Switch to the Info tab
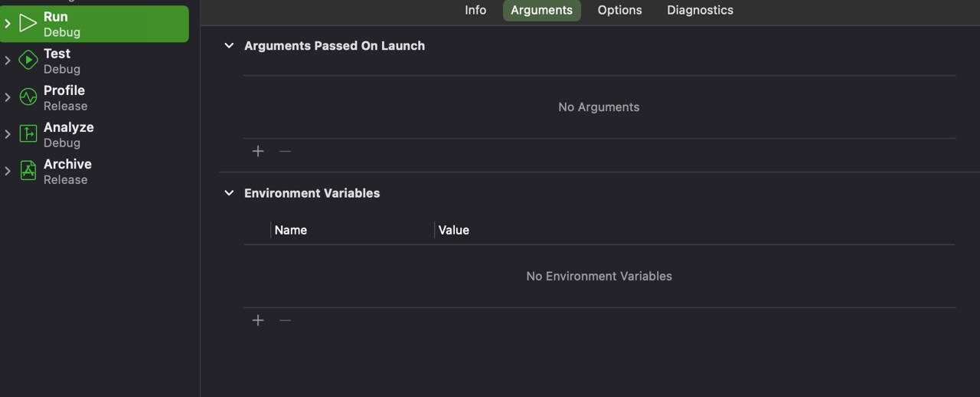The height and width of the screenshot is (397, 980). pos(475,10)
